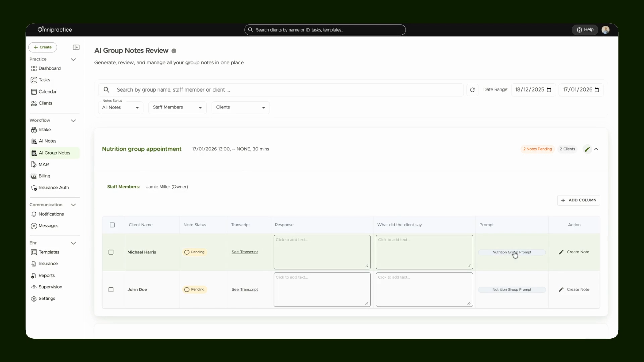Open the Staff Members dropdown
Screen dimensions: 644x362
coord(177,107)
